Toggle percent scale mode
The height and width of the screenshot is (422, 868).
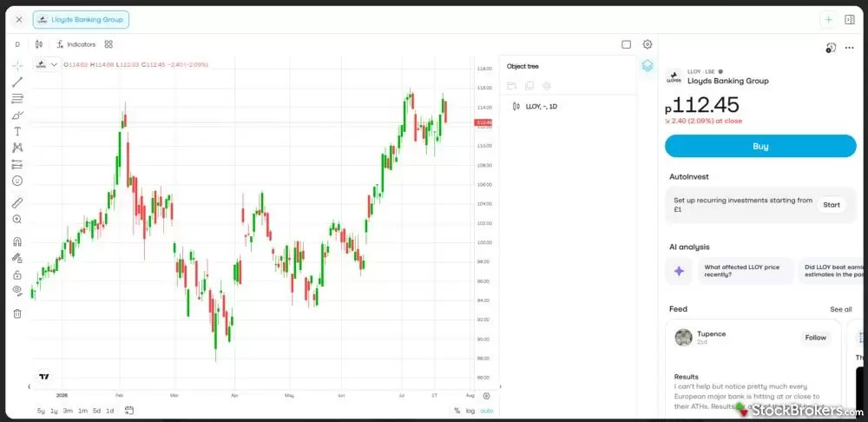point(457,411)
